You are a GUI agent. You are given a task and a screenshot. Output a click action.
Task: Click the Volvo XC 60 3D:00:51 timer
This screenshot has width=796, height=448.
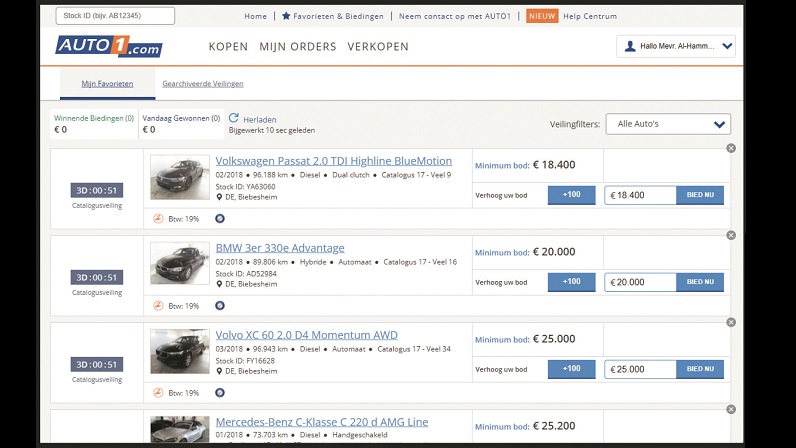96,365
